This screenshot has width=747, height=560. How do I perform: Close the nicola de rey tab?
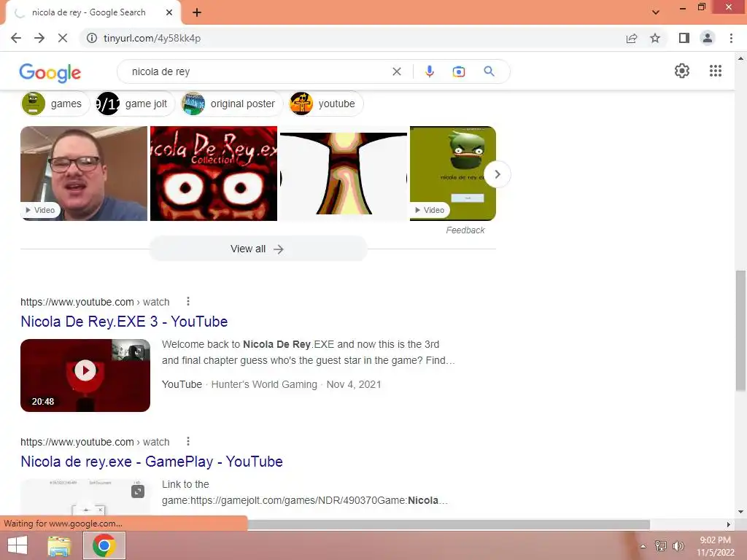[169, 12]
